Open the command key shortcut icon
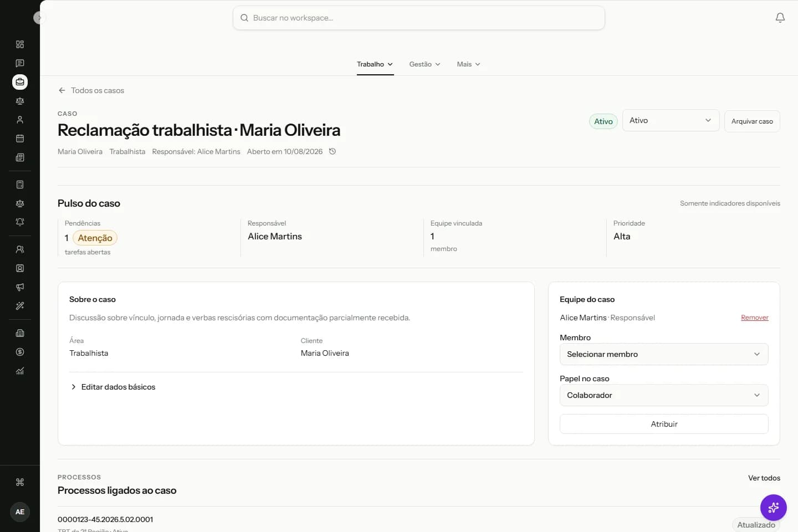 (20, 482)
